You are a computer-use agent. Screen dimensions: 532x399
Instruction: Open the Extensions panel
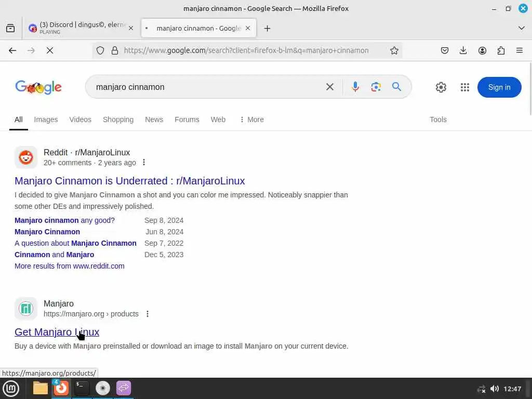[x=501, y=50]
